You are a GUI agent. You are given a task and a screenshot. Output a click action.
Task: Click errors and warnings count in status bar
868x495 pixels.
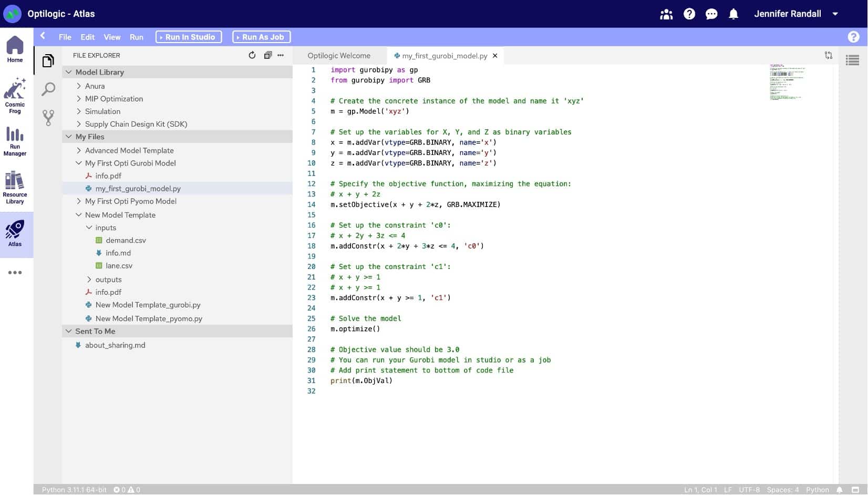127,490
